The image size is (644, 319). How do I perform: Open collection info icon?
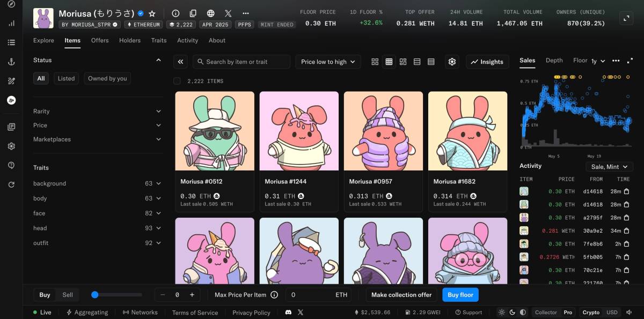(x=175, y=13)
